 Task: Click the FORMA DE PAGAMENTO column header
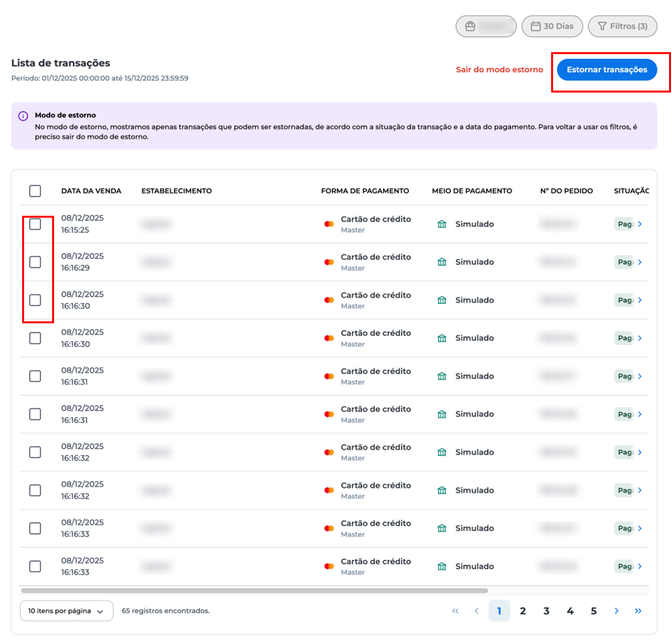coord(365,191)
